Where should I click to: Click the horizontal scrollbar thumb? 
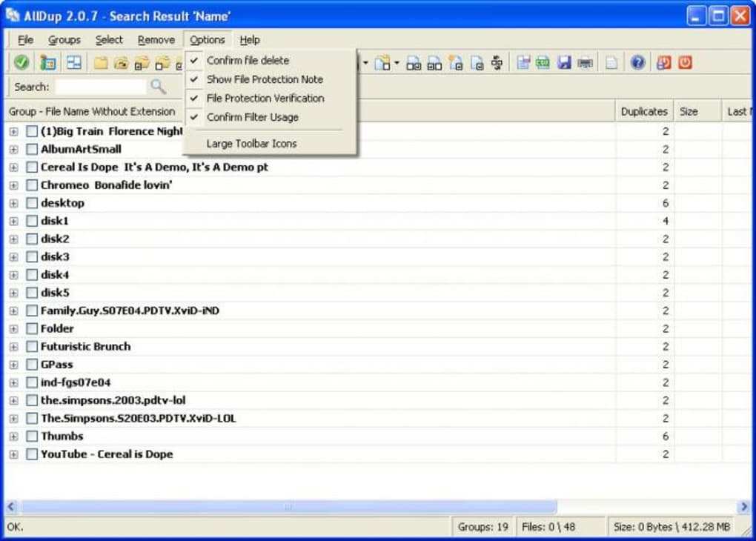pyautogui.click(x=288, y=507)
